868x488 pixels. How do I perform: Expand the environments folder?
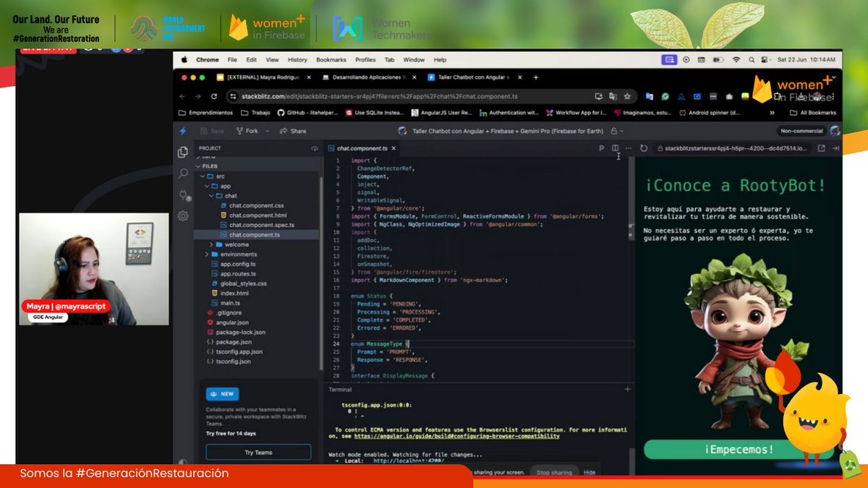[x=206, y=254]
